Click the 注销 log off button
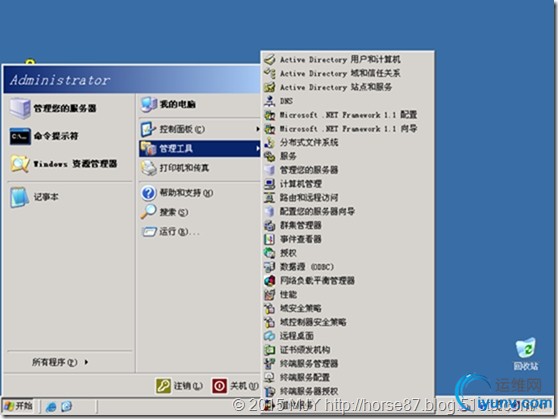The image size is (558, 419). (180, 386)
